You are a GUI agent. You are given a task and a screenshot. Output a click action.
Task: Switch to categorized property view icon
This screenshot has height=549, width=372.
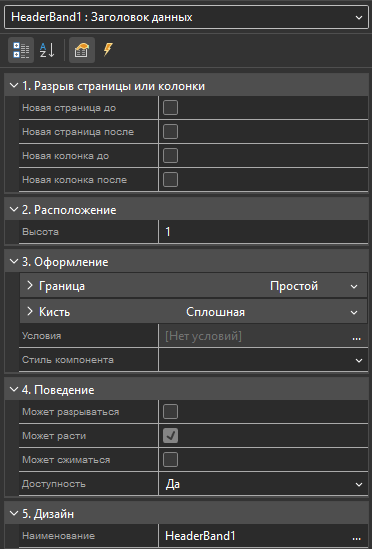pyautogui.click(x=21, y=50)
